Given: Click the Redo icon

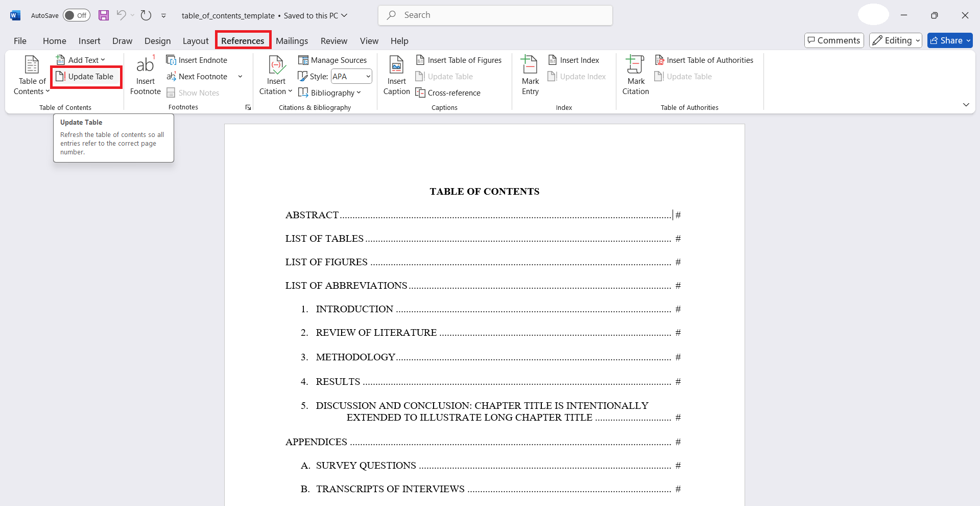Looking at the screenshot, I should (x=146, y=15).
